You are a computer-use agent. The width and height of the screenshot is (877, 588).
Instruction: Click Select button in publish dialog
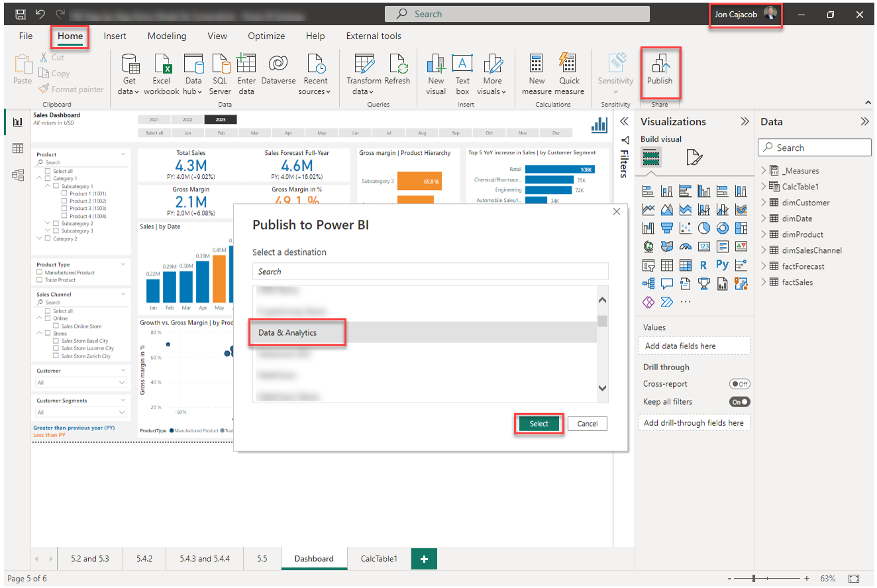(539, 424)
